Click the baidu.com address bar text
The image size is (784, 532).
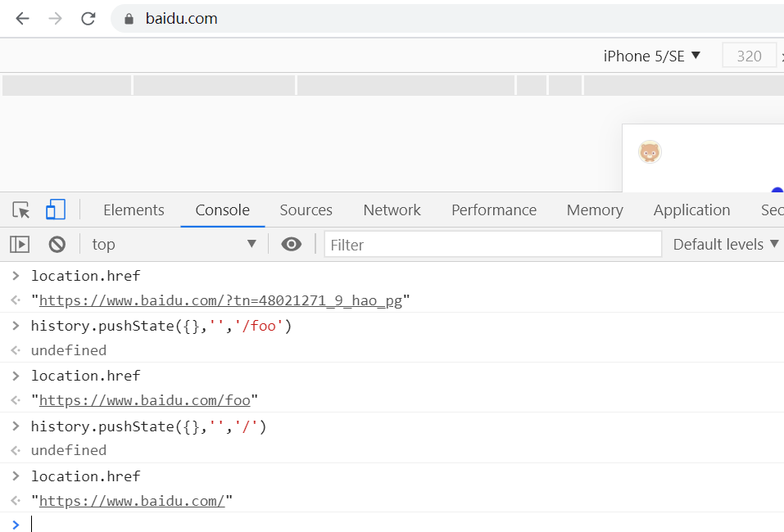click(182, 19)
